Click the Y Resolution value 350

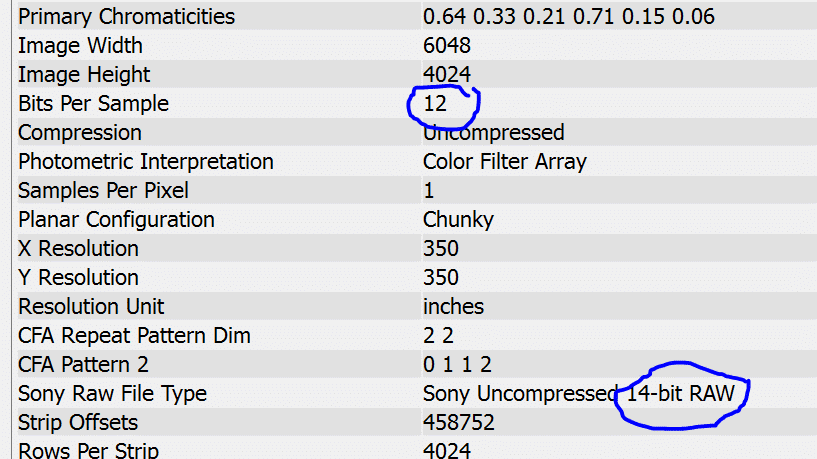(441, 278)
